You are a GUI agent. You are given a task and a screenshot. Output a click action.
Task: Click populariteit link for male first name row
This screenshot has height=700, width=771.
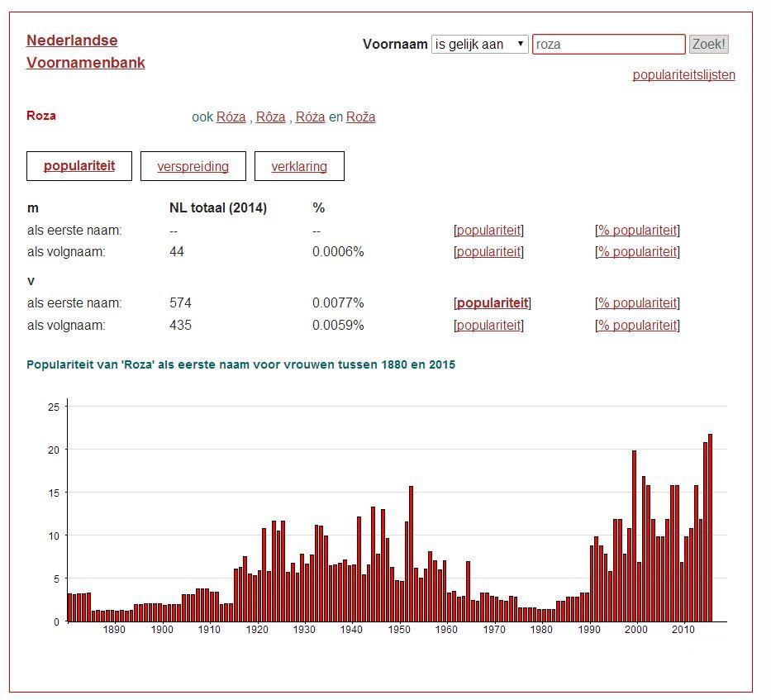[488, 231]
